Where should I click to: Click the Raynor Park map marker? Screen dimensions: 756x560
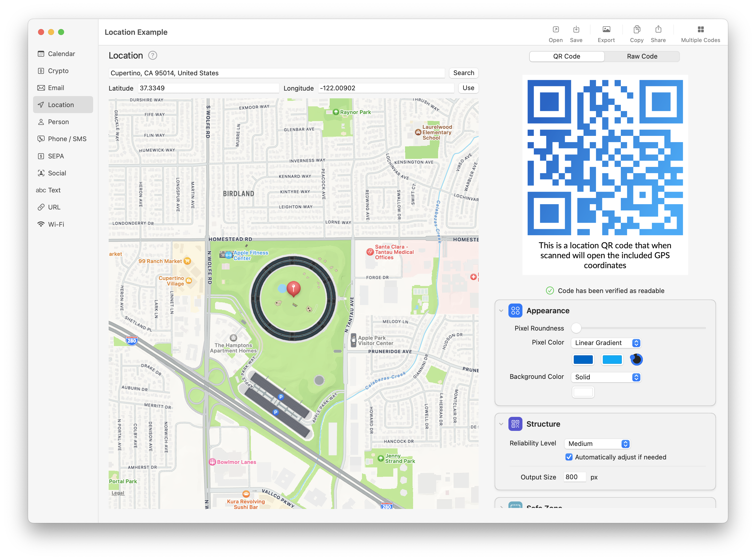click(x=336, y=112)
